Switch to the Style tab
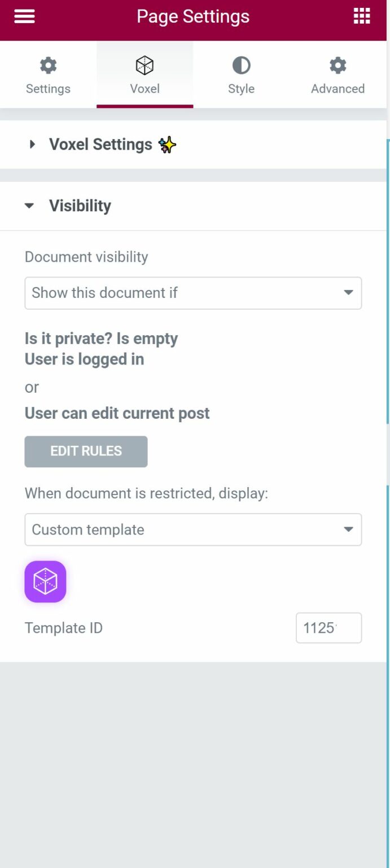This screenshot has width=390, height=868. pos(241,75)
